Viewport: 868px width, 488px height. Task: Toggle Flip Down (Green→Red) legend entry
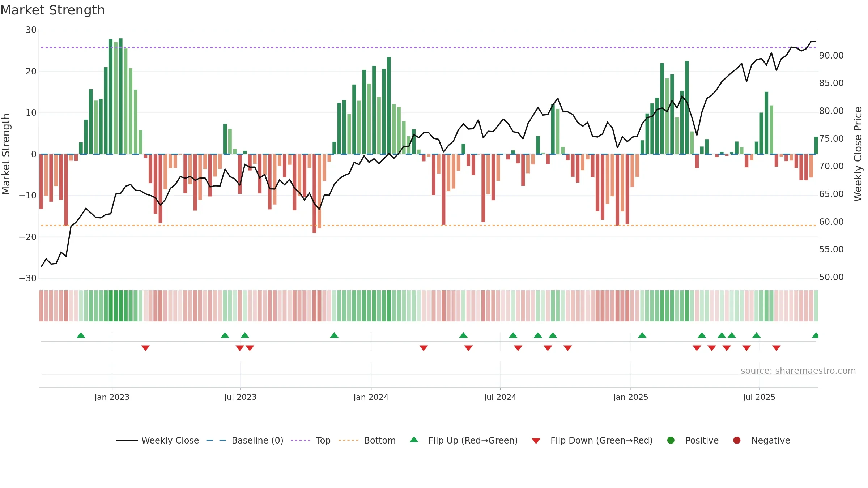592,440
